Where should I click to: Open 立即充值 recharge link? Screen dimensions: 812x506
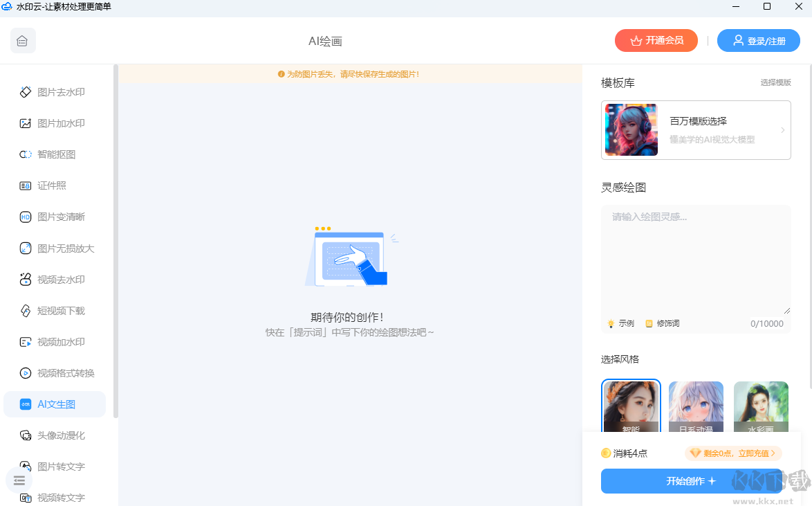click(755, 453)
